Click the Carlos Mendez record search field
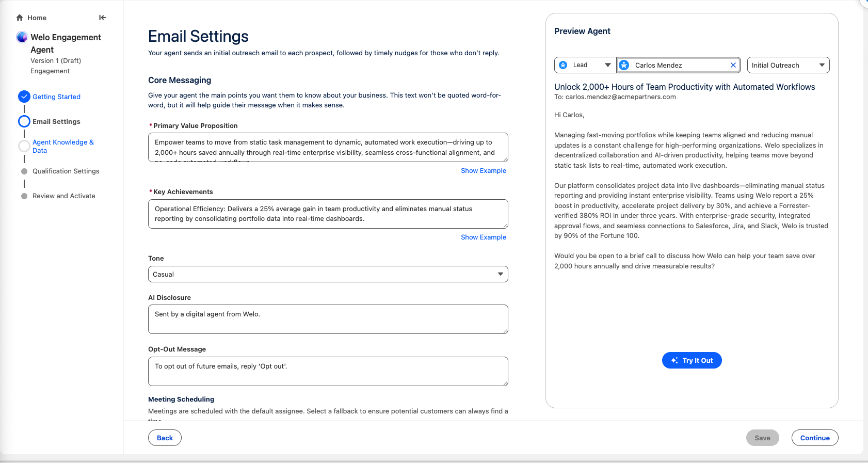The height and width of the screenshot is (463, 868). point(679,65)
